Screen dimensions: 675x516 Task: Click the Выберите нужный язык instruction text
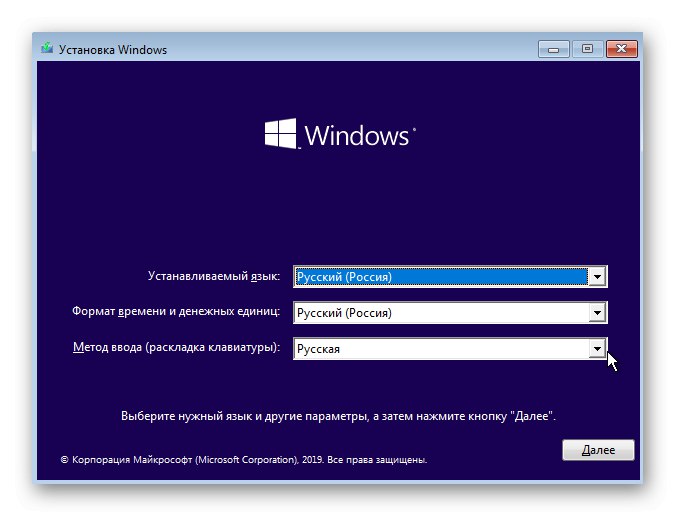point(338,416)
